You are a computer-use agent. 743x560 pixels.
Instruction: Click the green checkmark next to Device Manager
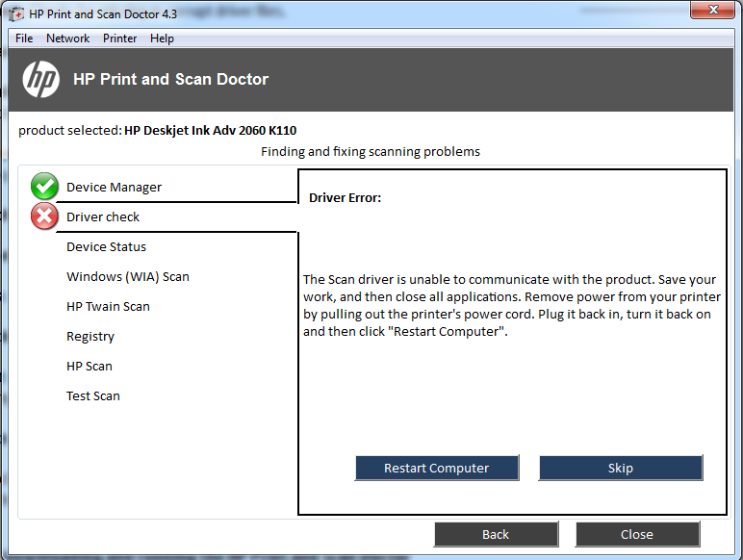[x=44, y=187]
